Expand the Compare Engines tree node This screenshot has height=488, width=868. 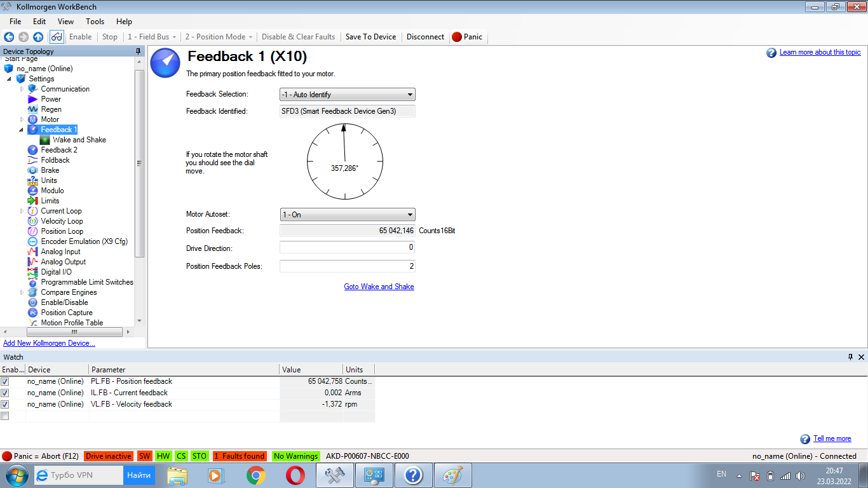22,292
